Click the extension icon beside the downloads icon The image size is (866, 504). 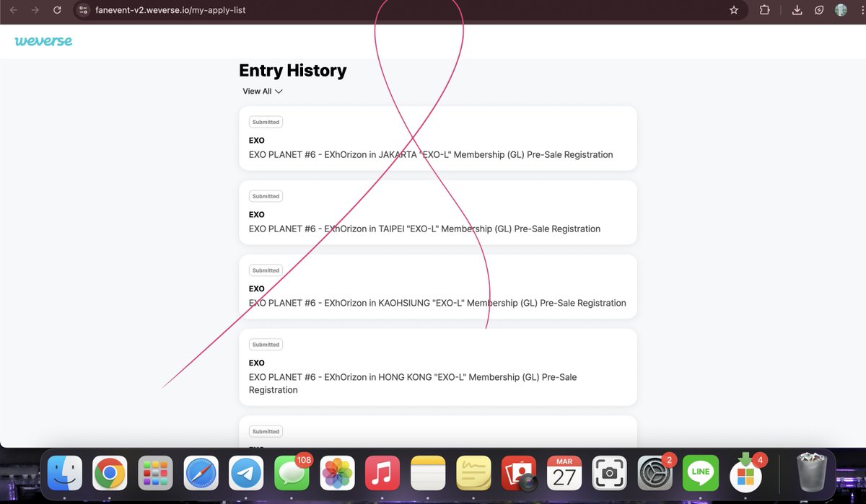click(x=819, y=10)
